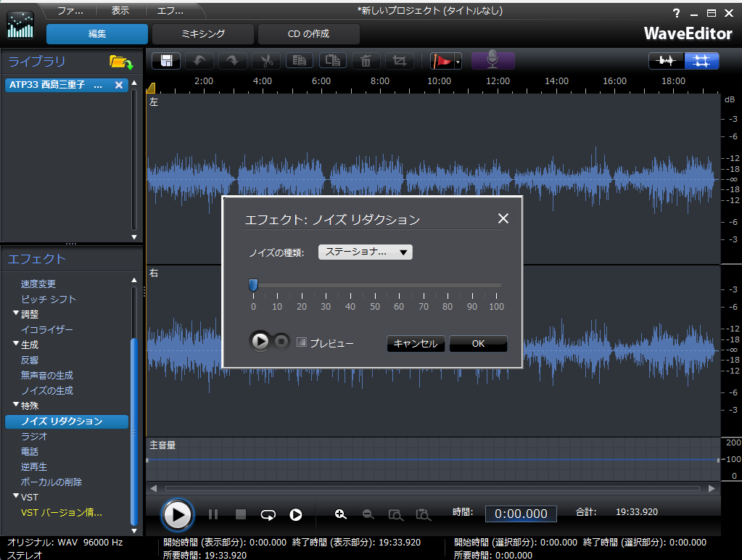The image size is (742, 560).
Task: Open the help question mark icon
Action: pyautogui.click(x=676, y=13)
